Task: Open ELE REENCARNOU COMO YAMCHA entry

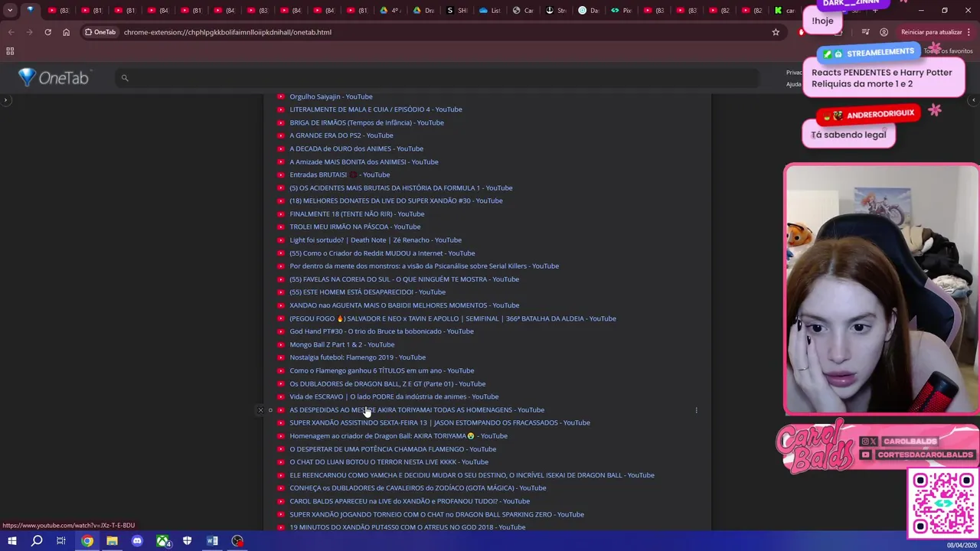Action: [x=472, y=475]
